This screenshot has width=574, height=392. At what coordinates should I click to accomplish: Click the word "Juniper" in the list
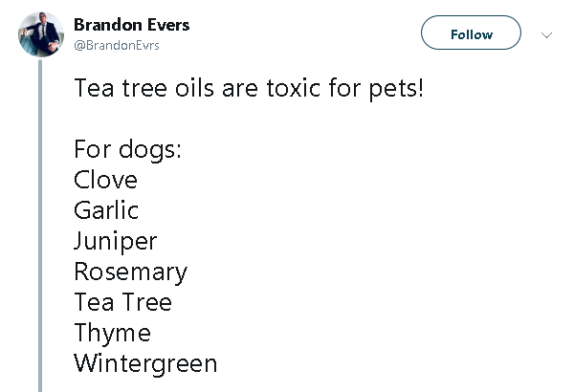pos(115,242)
